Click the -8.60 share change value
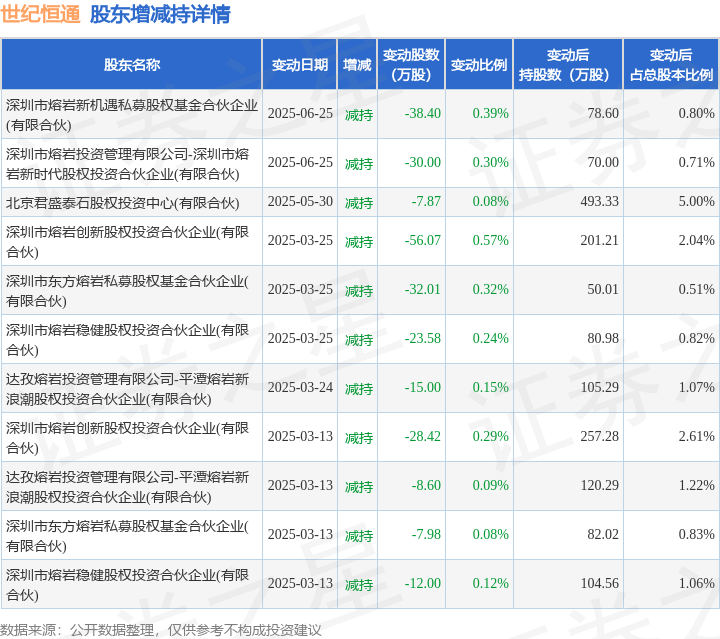 click(426, 486)
